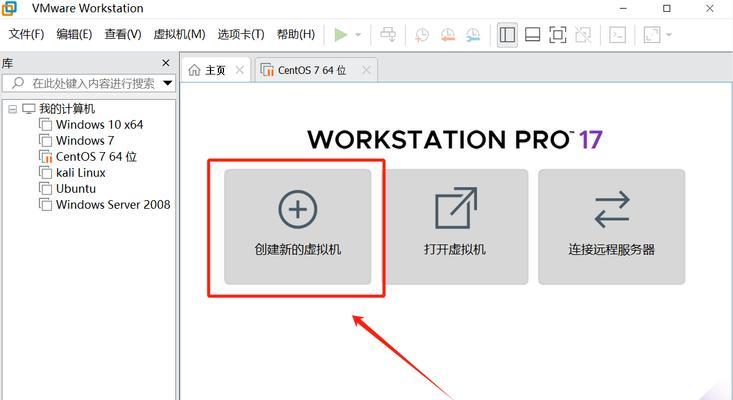Toggle the Show Library sidebar icon

[507, 35]
